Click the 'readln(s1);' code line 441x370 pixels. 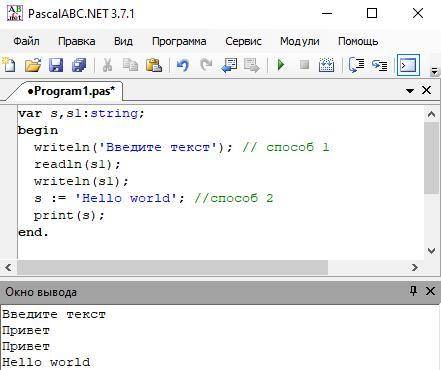point(77,164)
